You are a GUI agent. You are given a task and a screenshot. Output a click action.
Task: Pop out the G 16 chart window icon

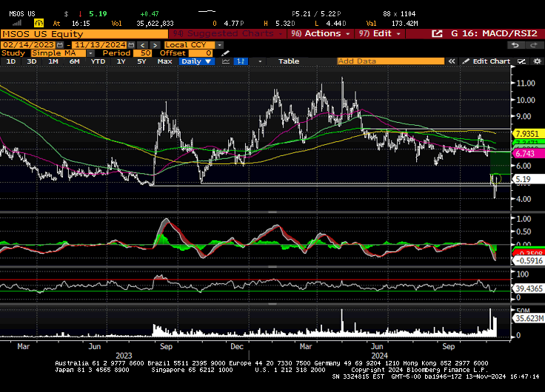(437, 34)
